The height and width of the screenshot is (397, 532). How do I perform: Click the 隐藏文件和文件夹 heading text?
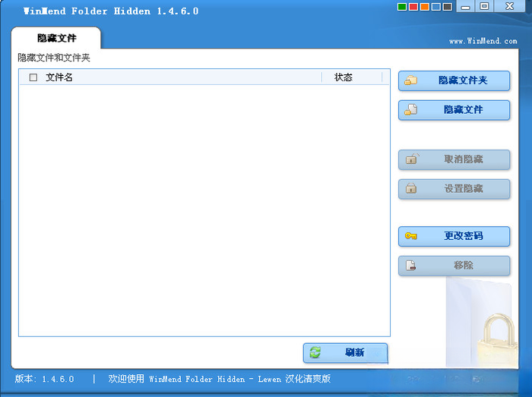click(x=54, y=58)
